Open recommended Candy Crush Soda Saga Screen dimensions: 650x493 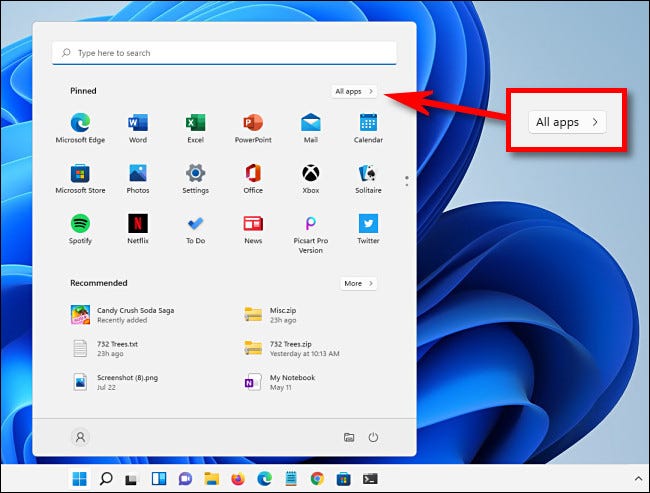(123, 315)
